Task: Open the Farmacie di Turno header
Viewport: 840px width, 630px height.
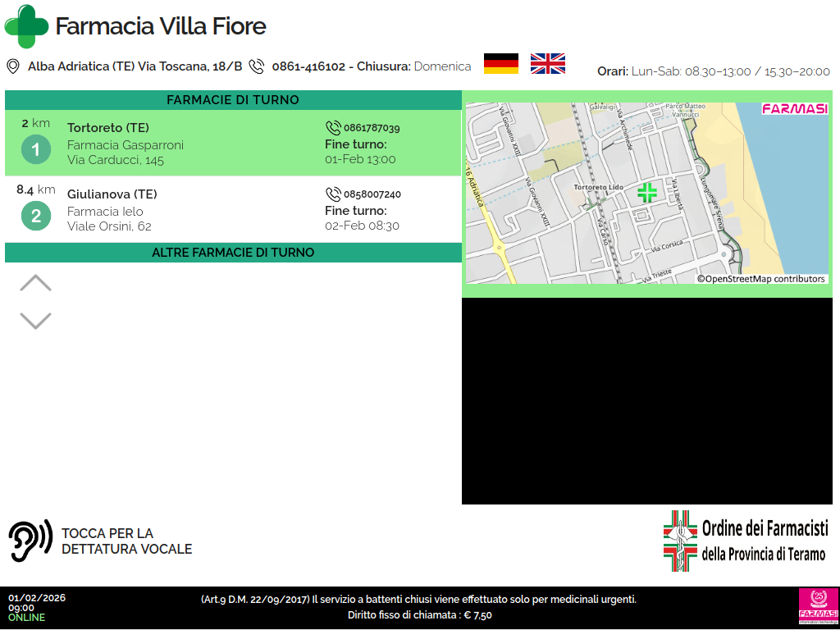Action: tap(233, 100)
